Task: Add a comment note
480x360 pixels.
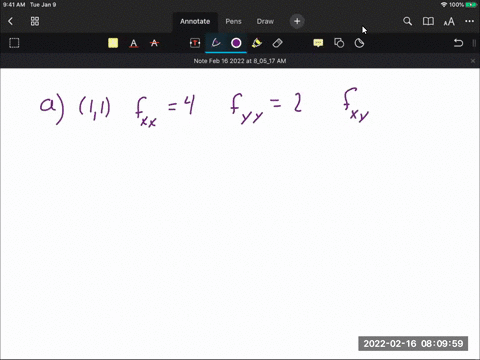Action: click(x=318, y=43)
